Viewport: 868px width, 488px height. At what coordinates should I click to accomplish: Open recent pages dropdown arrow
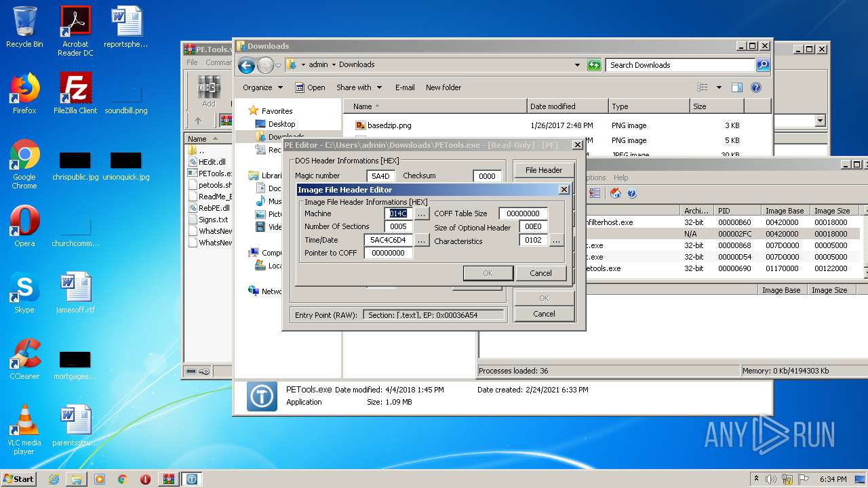pos(278,66)
